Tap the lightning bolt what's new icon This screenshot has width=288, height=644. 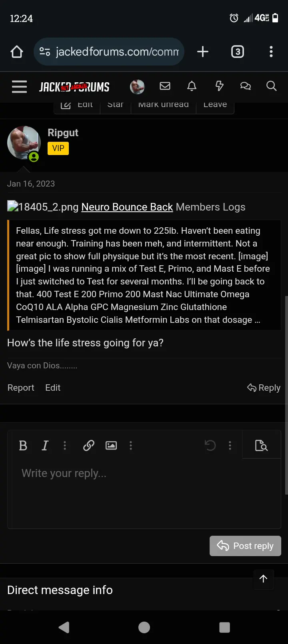click(x=219, y=86)
